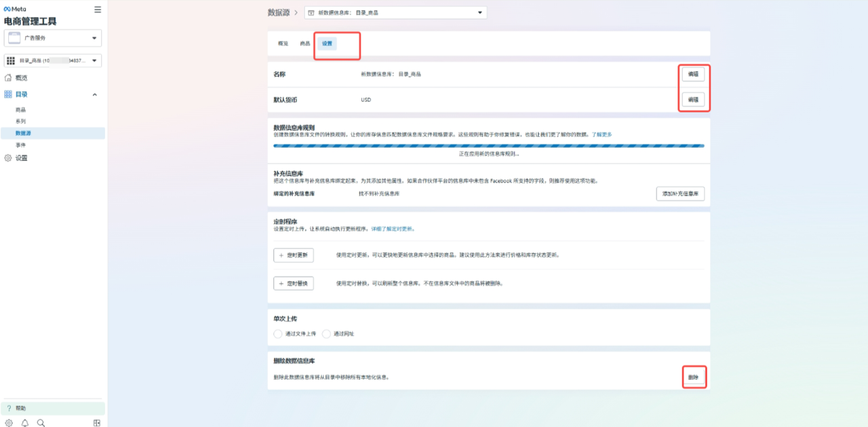Click the home icon for 概览
Image resolution: width=868 pixels, height=427 pixels.
[x=8, y=78]
